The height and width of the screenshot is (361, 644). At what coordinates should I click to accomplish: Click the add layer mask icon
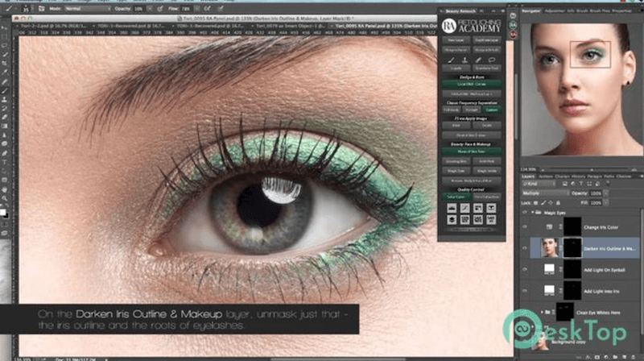coord(597,357)
